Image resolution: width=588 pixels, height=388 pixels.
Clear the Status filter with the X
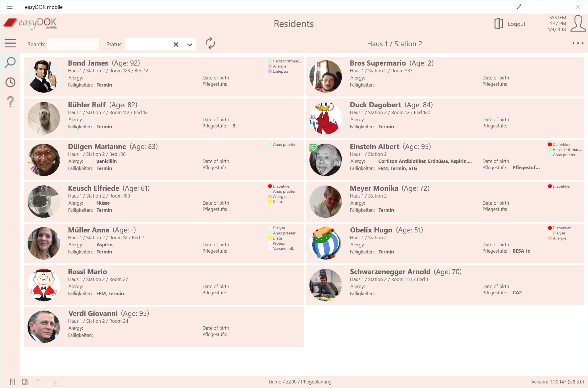click(176, 44)
